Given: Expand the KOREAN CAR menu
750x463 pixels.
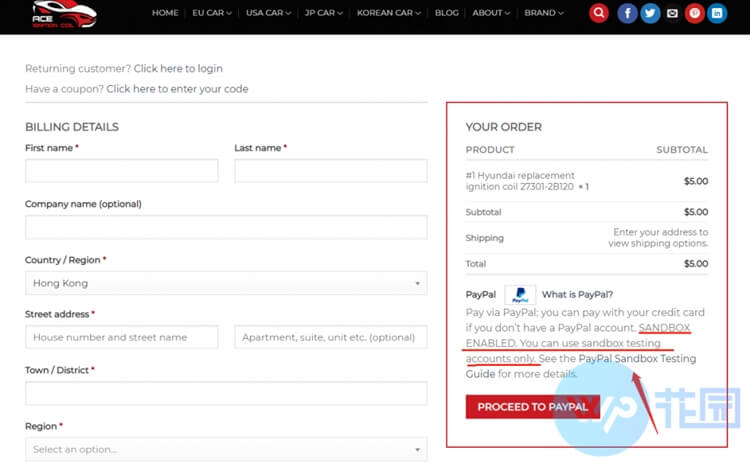Looking at the screenshot, I should tap(389, 13).
